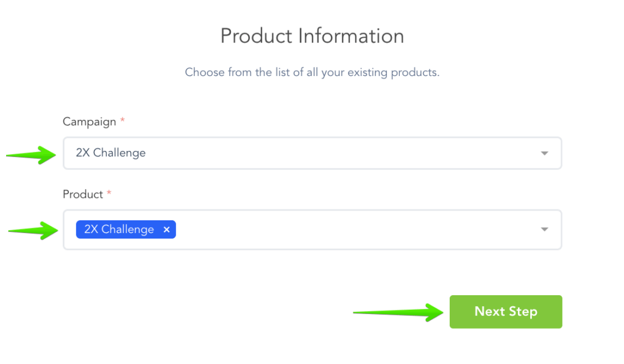Expand the Campaign dropdown arrow
The height and width of the screenshot is (364, 624).
pos(545,153)
